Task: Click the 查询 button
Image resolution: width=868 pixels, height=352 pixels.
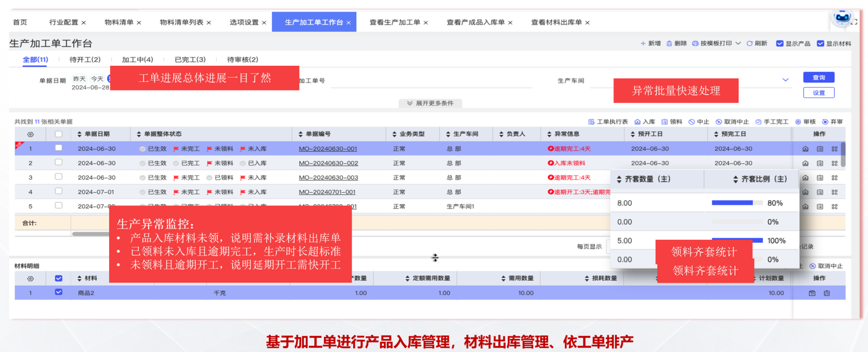Action: click(x=819, y=77)
